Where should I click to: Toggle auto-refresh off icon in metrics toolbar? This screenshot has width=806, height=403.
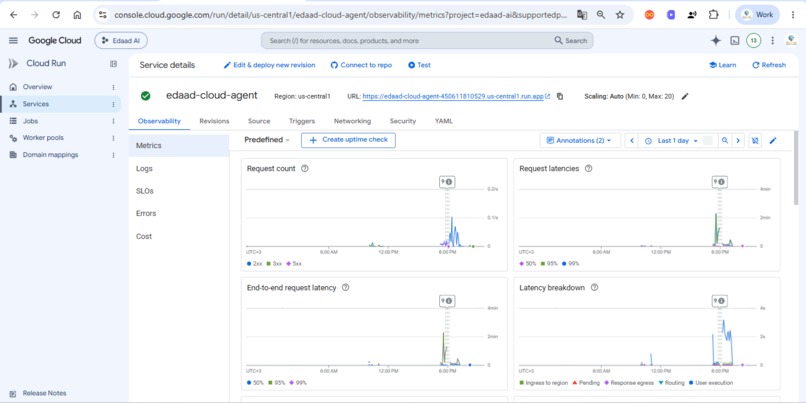[755, 140]
